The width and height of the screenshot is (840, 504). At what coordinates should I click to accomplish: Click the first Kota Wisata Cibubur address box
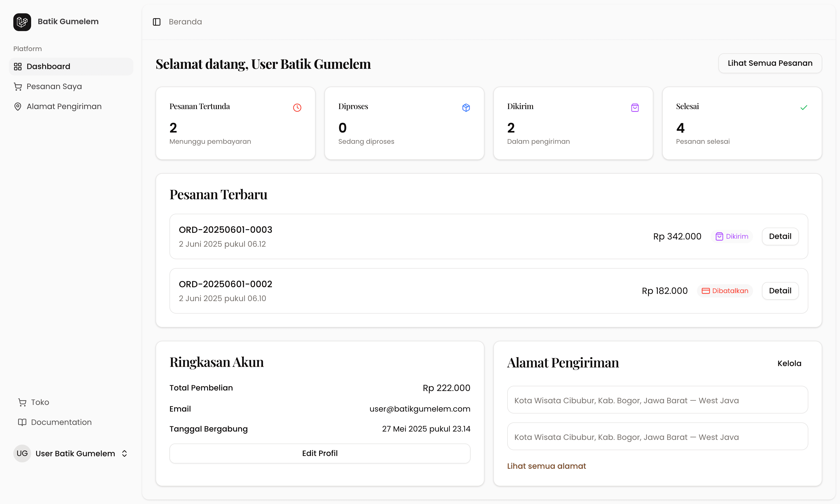657,400
